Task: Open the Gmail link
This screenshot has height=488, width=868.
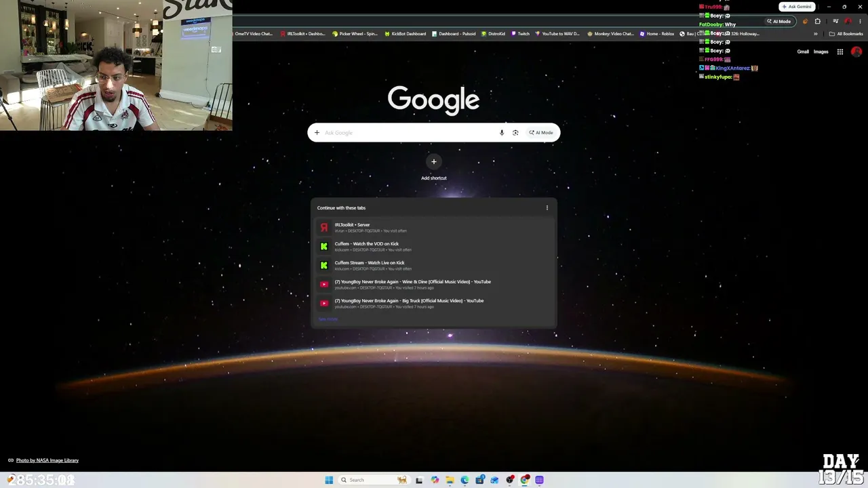Action: click(x=803, y=52)
